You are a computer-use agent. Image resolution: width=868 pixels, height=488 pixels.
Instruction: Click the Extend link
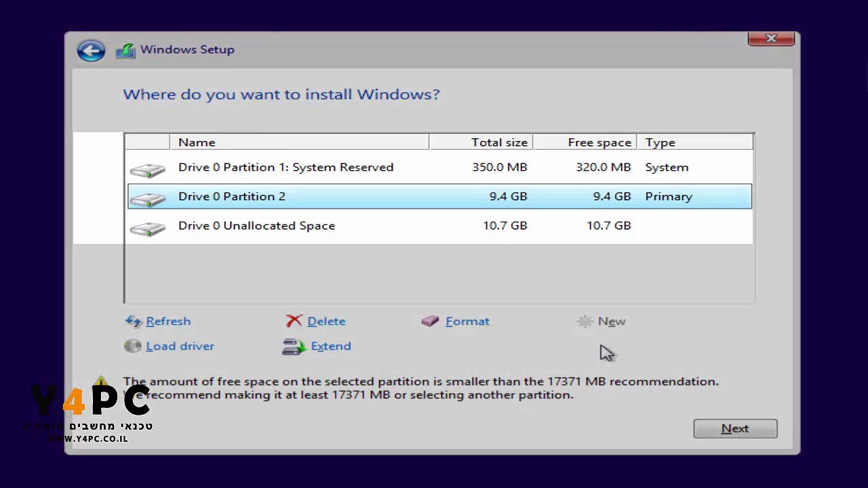coord(331,346)
